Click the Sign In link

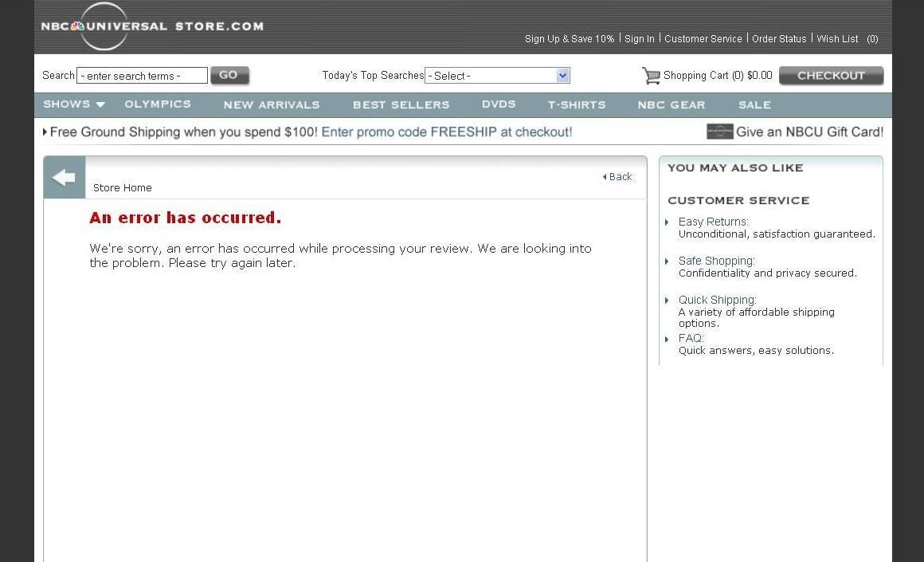(x=640, y=39)
